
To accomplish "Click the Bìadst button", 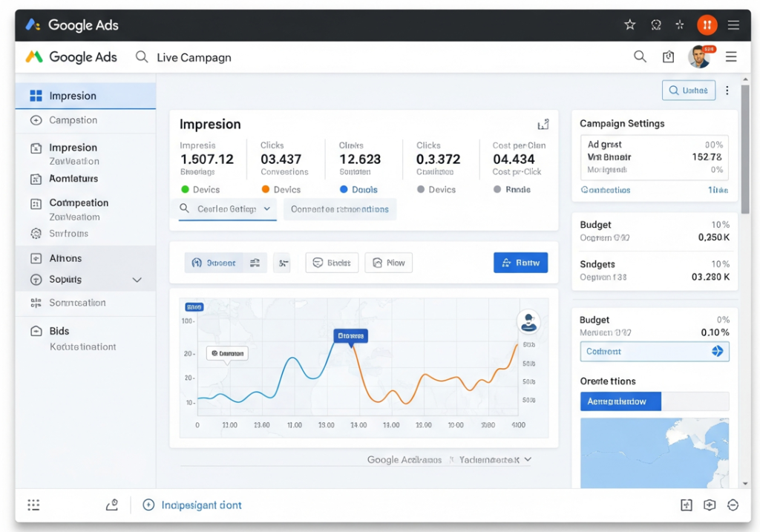I will pos(332,263).
